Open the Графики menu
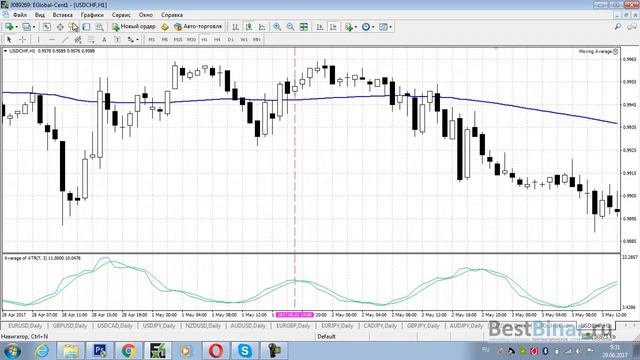Viewport: 640px width, 360px height. (92, 15)
